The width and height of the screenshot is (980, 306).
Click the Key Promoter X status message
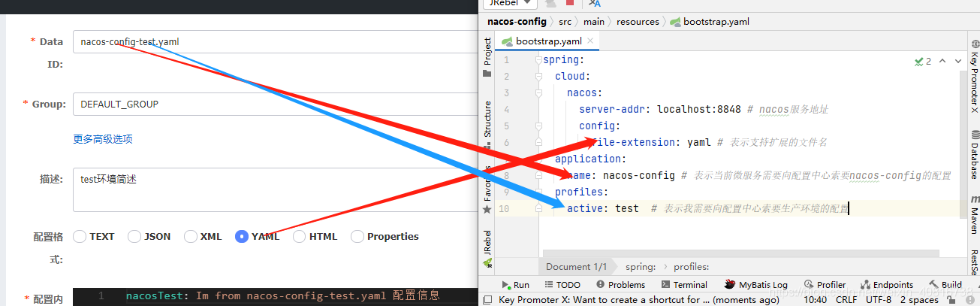click(x=638, y=299)
